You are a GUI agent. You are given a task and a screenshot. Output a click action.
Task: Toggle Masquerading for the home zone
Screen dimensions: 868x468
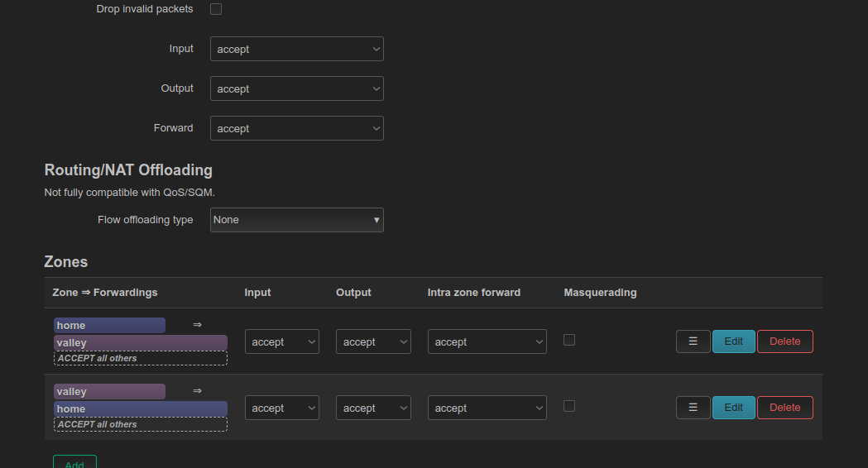pyautogui.click(x=569, y=340)
